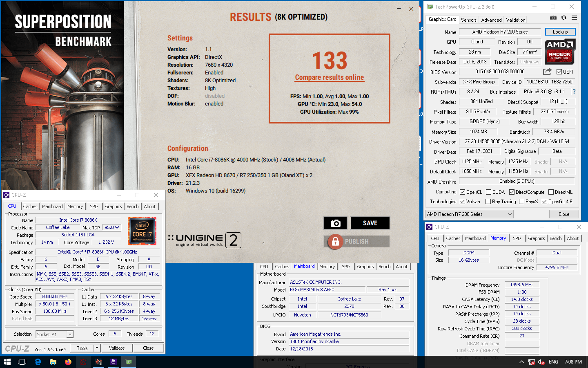Toggle the DirectCompute checkbox

(x=512, y=192)
